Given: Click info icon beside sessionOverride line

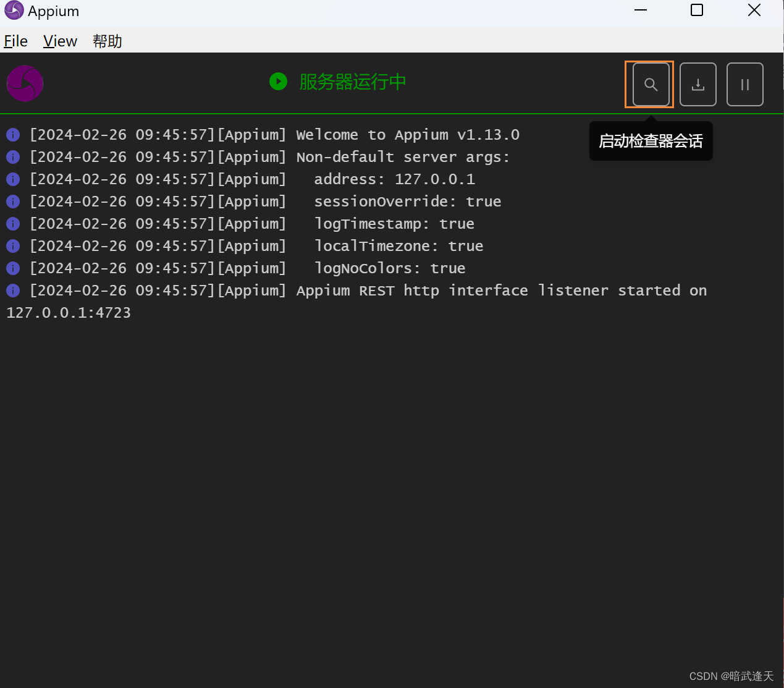Looking at the screenshot, I should (13, 202).
